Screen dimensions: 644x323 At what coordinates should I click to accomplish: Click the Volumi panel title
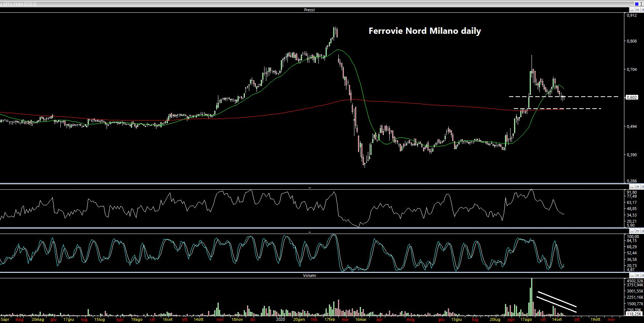coord(310,275)
